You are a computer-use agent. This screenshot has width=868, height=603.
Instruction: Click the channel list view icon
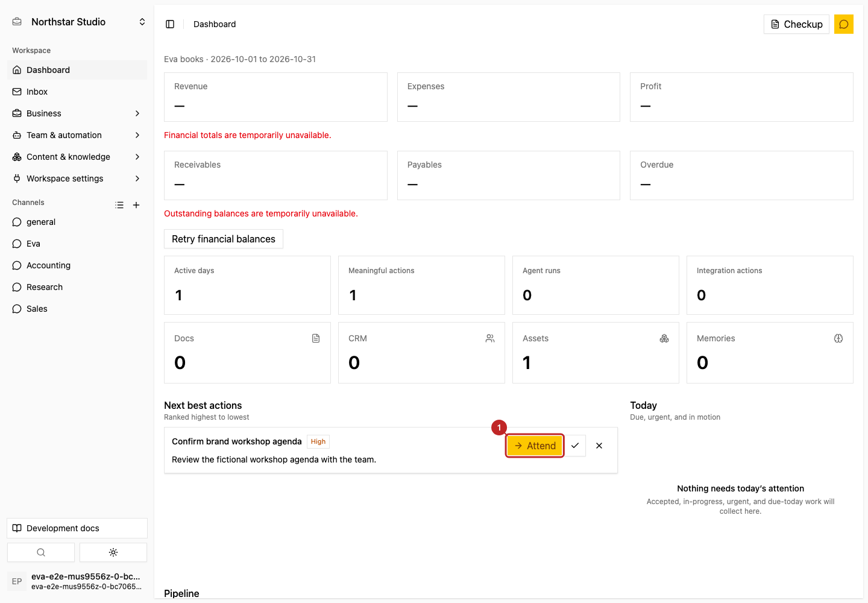tap(119, 205)
